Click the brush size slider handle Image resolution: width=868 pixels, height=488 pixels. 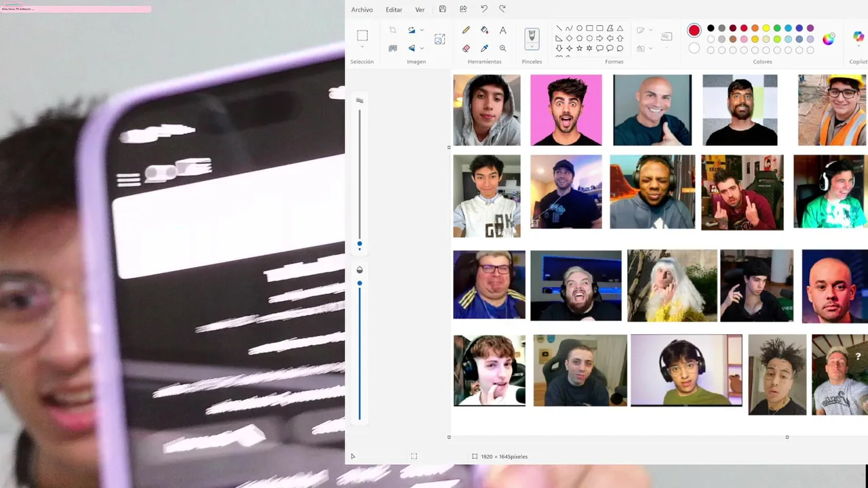click(359, 244)
